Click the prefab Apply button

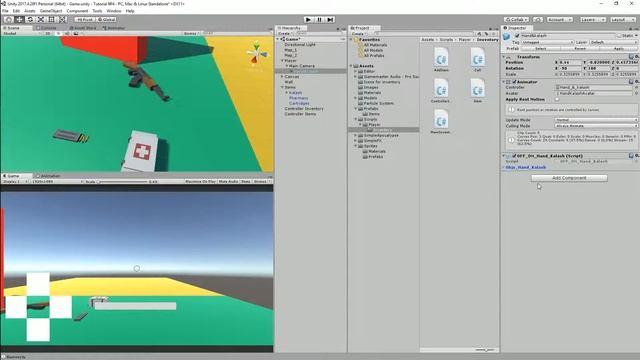(x=619, y=48)
